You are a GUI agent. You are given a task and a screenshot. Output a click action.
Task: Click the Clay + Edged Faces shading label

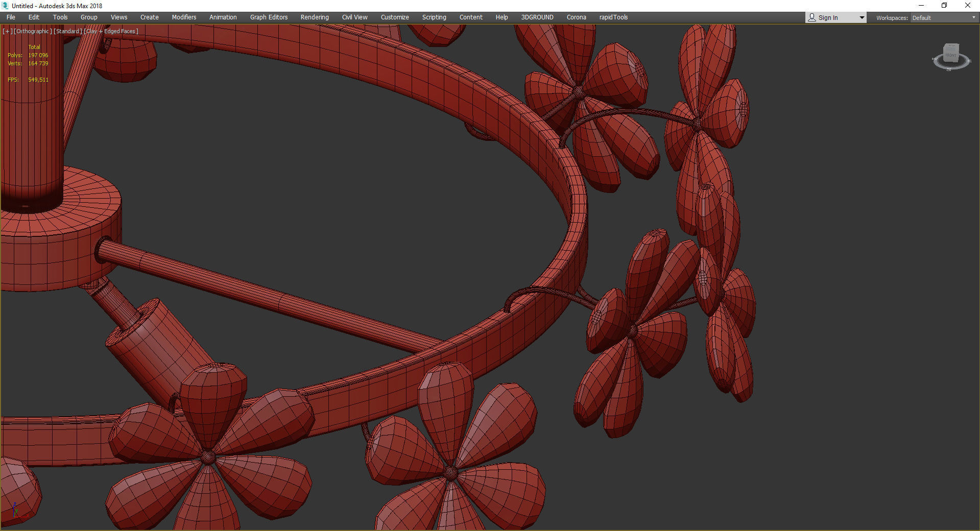click(111, 31)
